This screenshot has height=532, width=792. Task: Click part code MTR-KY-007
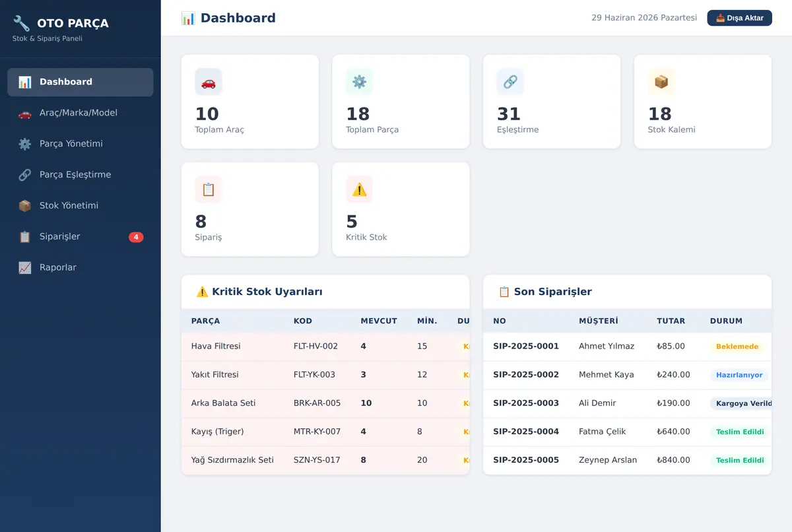(x=317, y=432)
